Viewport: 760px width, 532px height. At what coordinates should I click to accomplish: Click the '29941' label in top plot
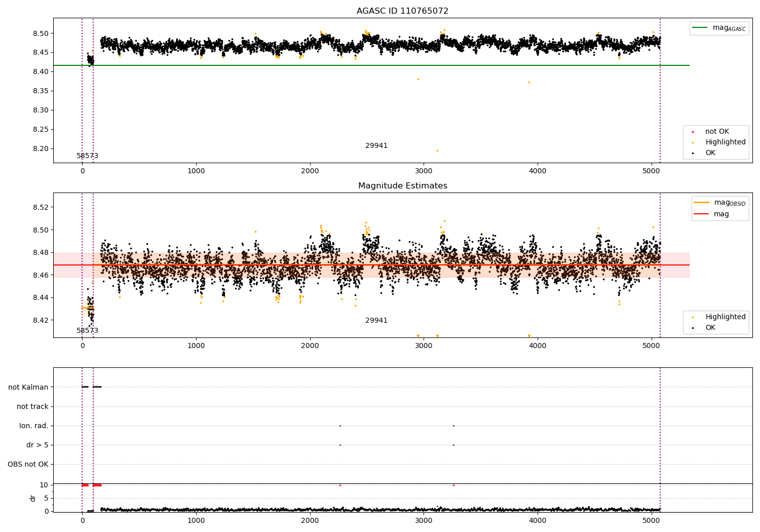(x=376, y=146)
